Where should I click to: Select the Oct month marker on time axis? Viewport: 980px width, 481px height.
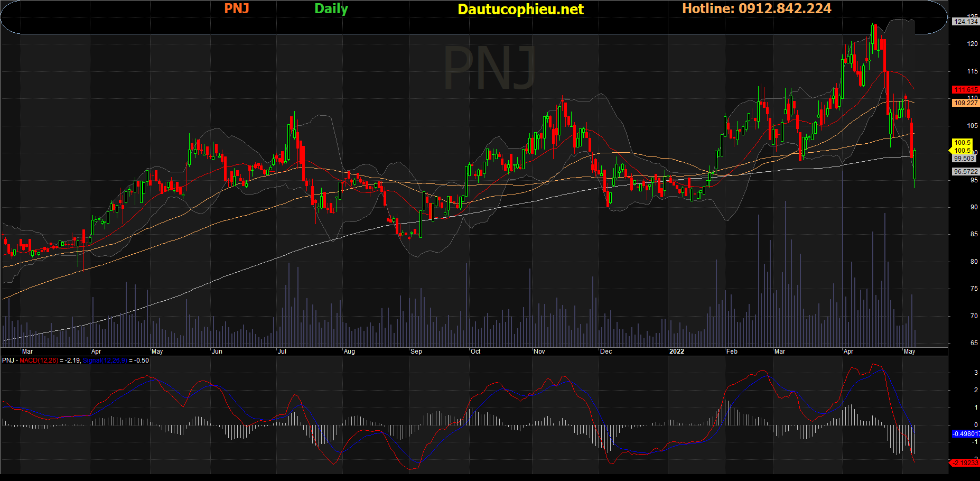coord(475,351)
